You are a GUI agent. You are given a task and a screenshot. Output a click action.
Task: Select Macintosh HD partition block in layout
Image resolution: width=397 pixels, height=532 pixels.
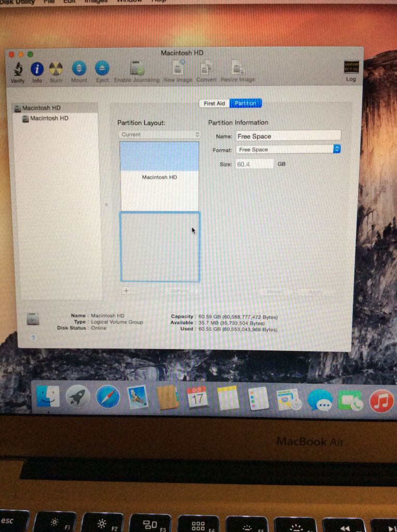pos(160,176)
